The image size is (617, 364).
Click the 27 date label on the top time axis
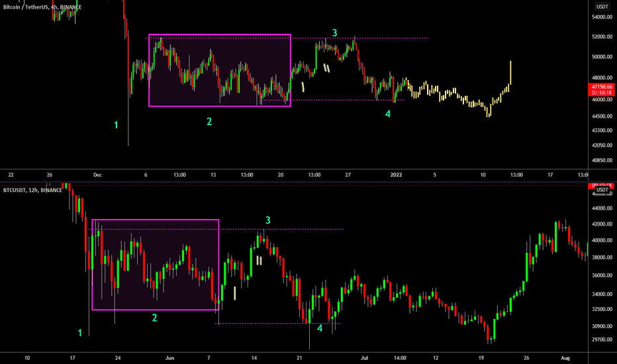pos(348,175)
